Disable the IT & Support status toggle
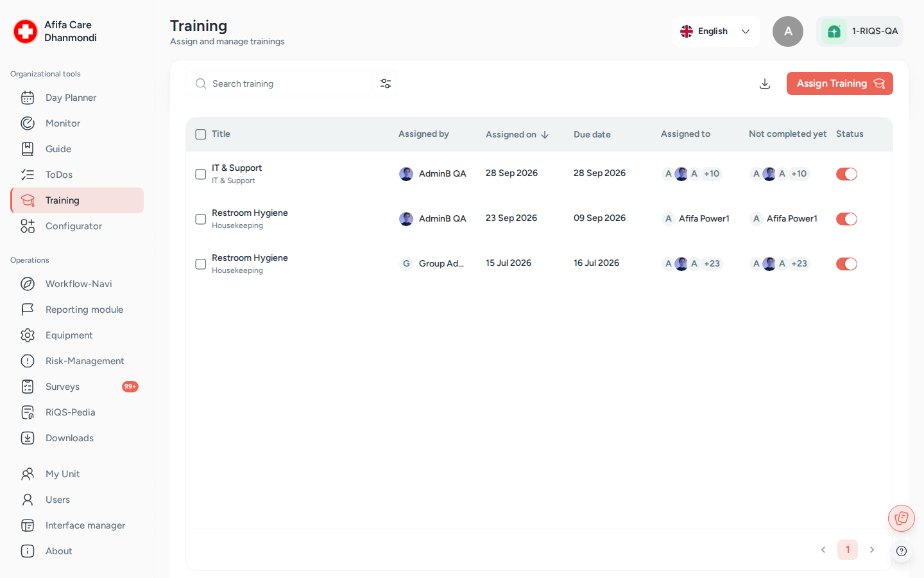 point(846,174)
